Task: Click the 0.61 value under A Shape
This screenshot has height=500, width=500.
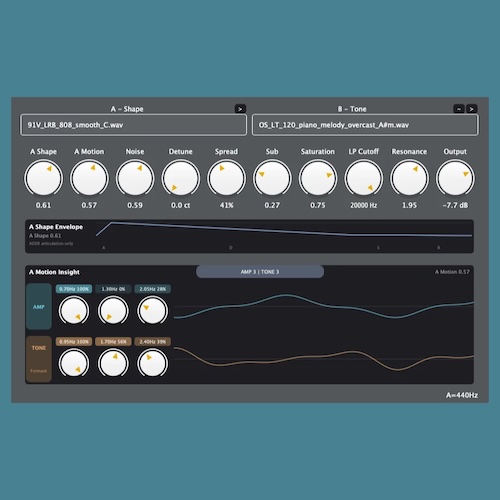Action: click(x=43, y=205)
